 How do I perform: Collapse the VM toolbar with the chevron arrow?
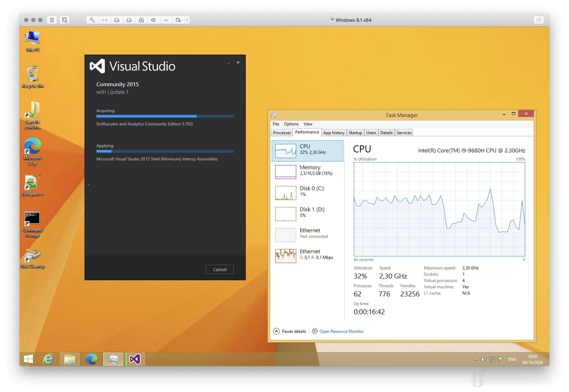pyautogui.click(x=187, y=20)
